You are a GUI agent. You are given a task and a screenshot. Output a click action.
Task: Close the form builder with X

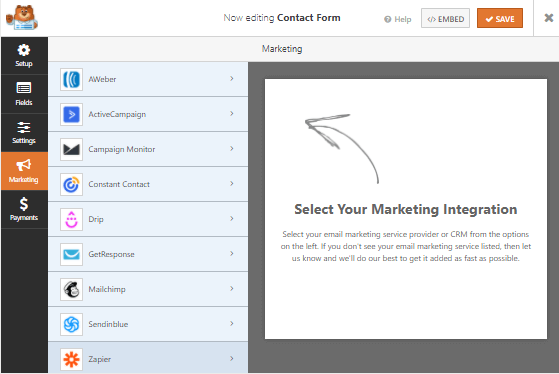(549, 18)
